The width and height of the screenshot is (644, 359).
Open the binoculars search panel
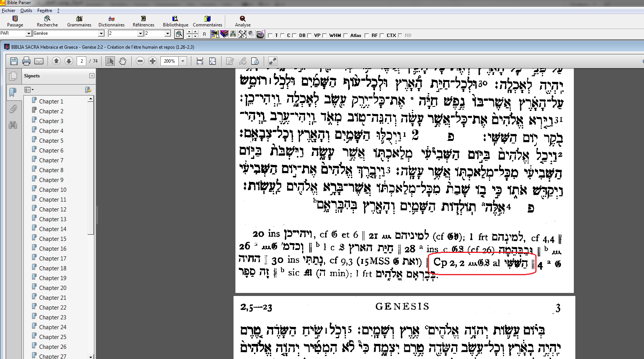point(13,125)
